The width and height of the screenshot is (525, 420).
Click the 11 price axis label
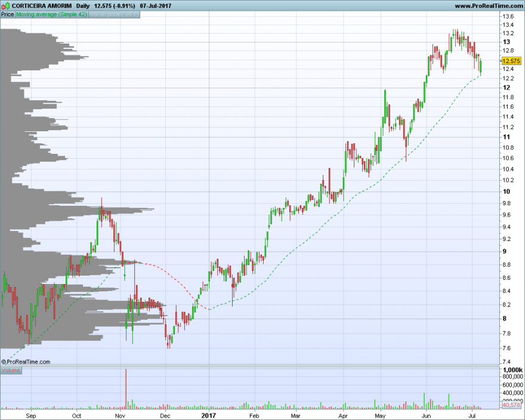click(507, 137)
